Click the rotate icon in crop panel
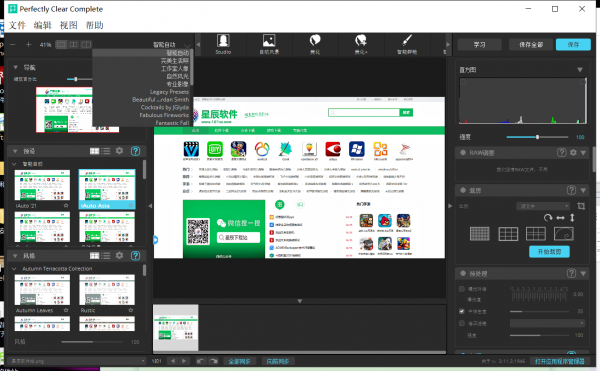Viewport: 600px width, 371px height. click(548, 218)
